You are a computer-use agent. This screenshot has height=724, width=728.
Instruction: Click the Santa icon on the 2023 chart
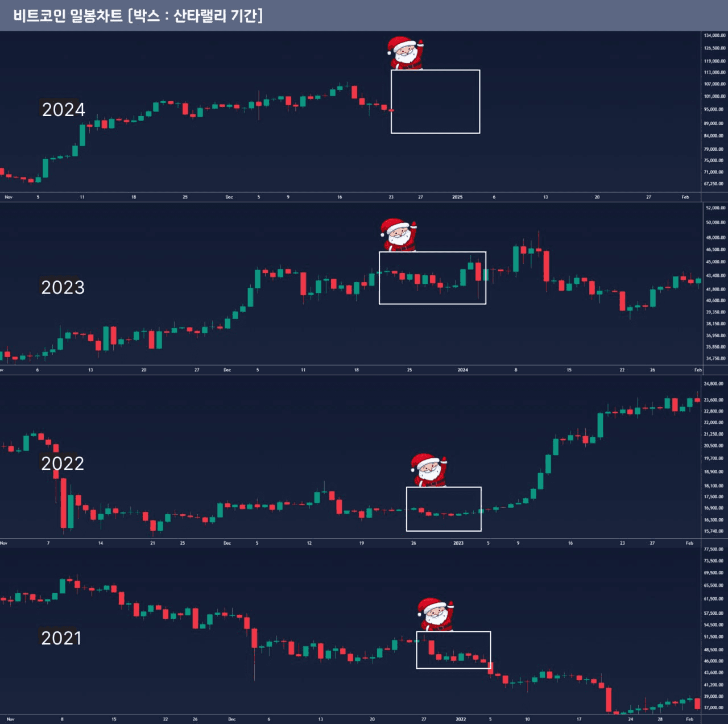[x=399, y=235]
